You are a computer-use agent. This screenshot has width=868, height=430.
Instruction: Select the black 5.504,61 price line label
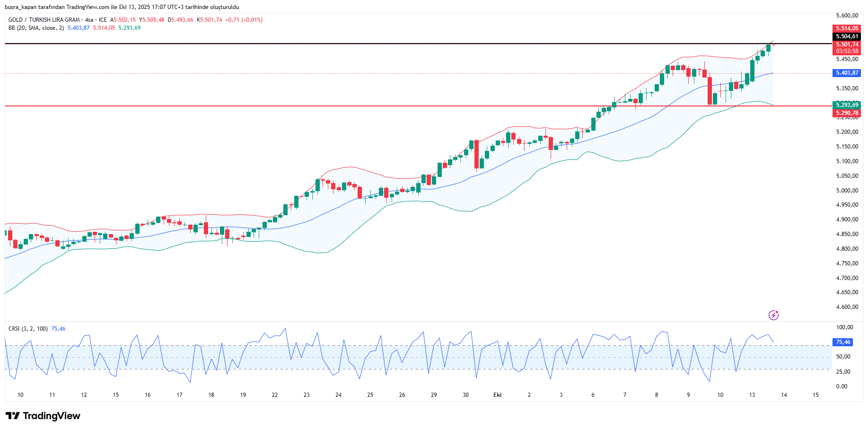coord(846,36)
